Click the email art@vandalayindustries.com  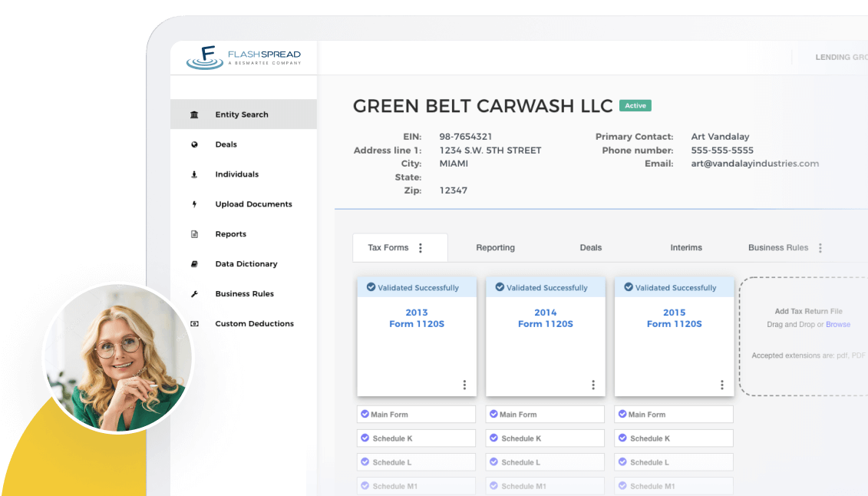[x=755, y=164]
